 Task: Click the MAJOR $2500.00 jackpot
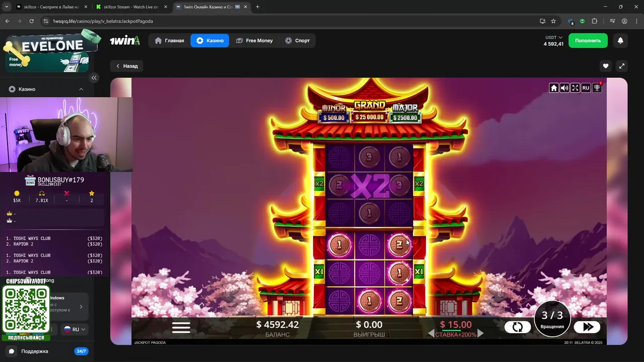point(406,114)
